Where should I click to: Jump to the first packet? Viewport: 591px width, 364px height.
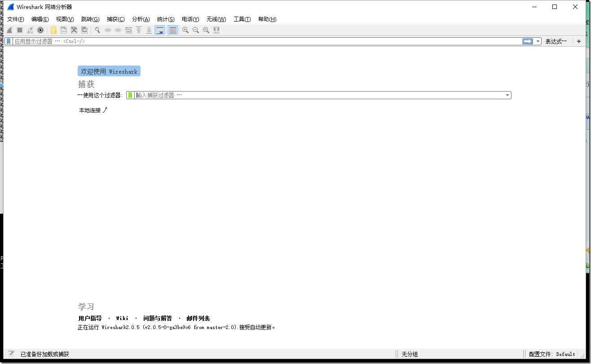point(139,30)
